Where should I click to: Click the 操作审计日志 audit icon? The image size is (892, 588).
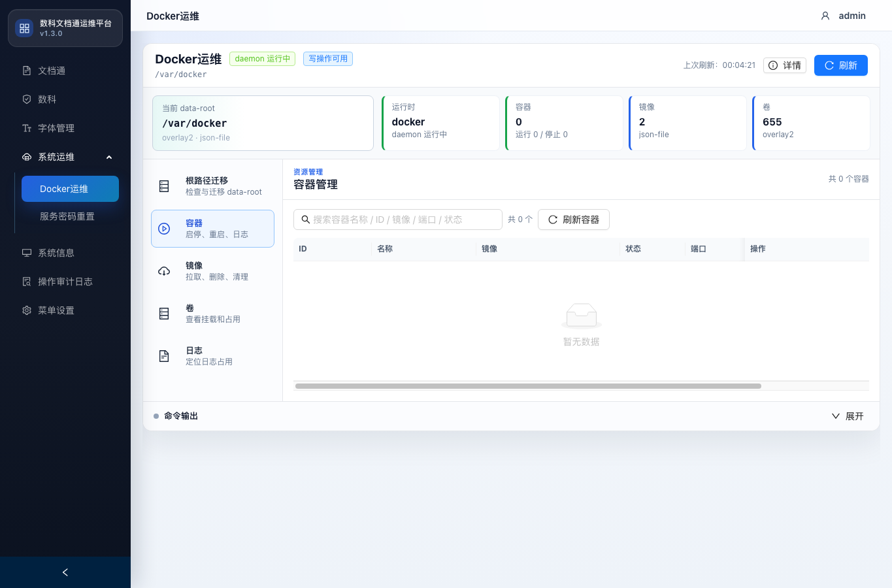27,282
